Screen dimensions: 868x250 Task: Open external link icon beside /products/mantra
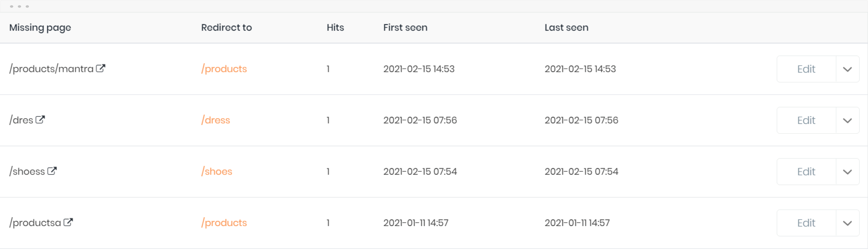click(x=100, y=68)
